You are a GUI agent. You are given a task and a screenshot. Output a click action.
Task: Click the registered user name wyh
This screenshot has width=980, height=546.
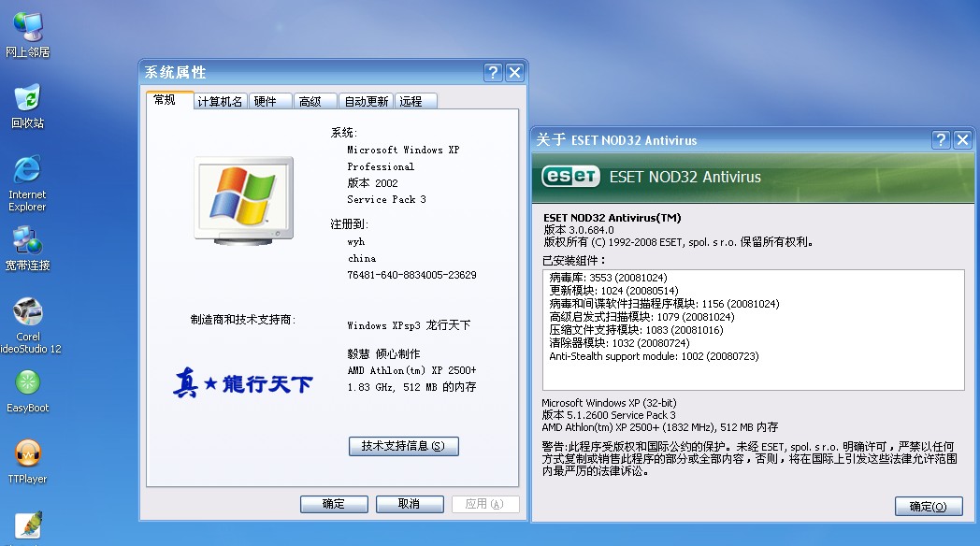tap(355, 242)
